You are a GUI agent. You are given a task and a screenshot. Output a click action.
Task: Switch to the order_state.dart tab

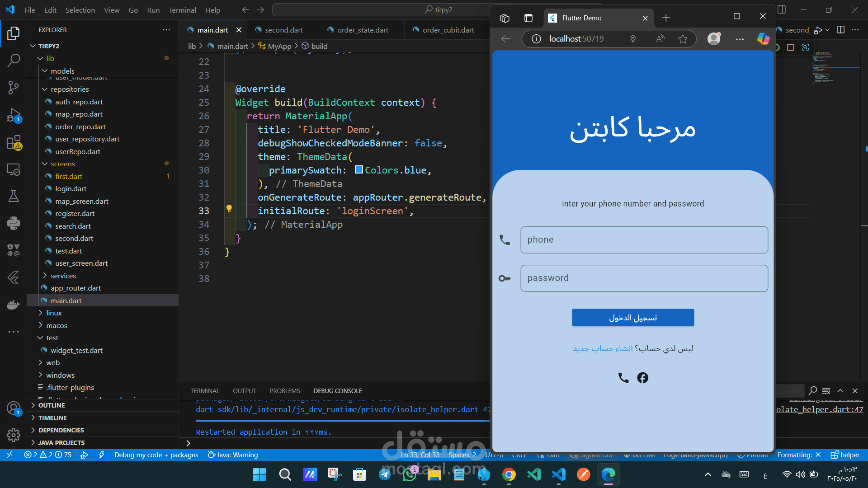[363, 30]
